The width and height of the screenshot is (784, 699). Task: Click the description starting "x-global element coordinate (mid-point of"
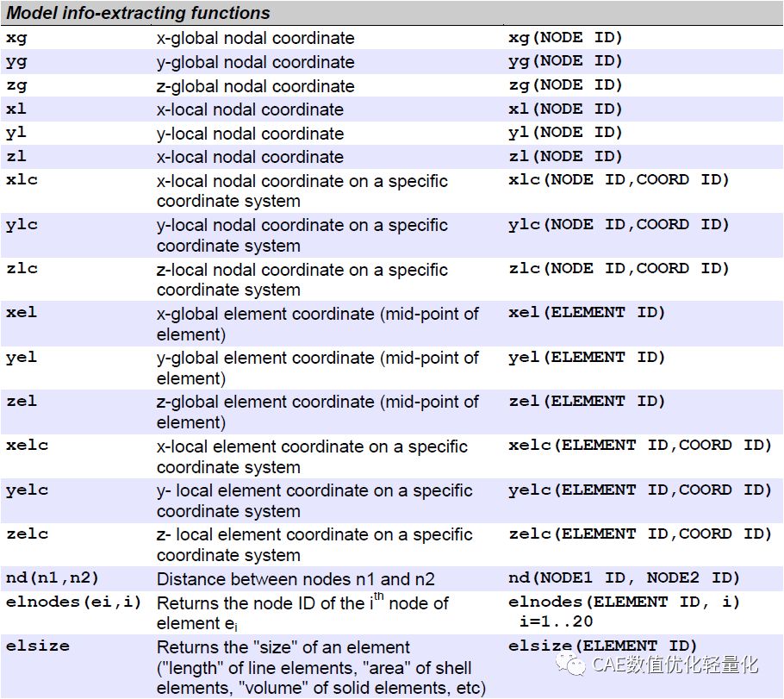[x=318, y=324]
